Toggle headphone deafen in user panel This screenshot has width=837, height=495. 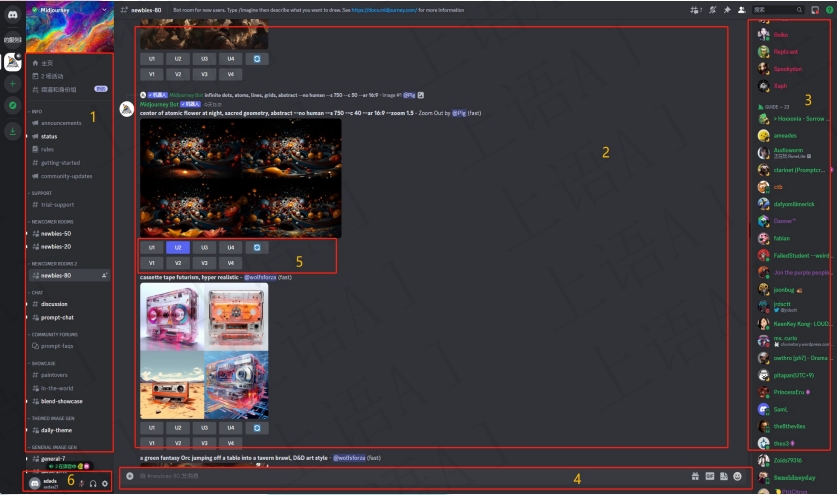[92, 484]
